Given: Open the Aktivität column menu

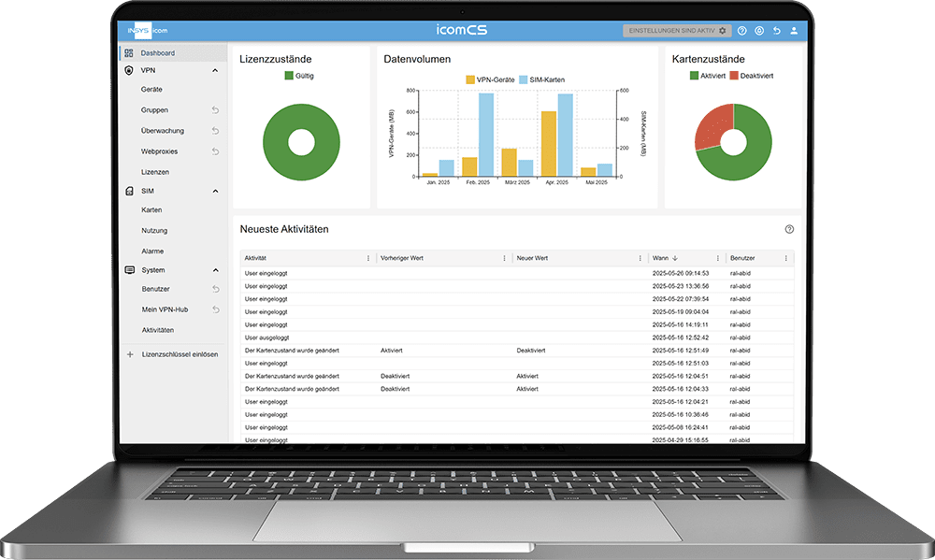Looking at the screenshot, I should click(367, 258).
